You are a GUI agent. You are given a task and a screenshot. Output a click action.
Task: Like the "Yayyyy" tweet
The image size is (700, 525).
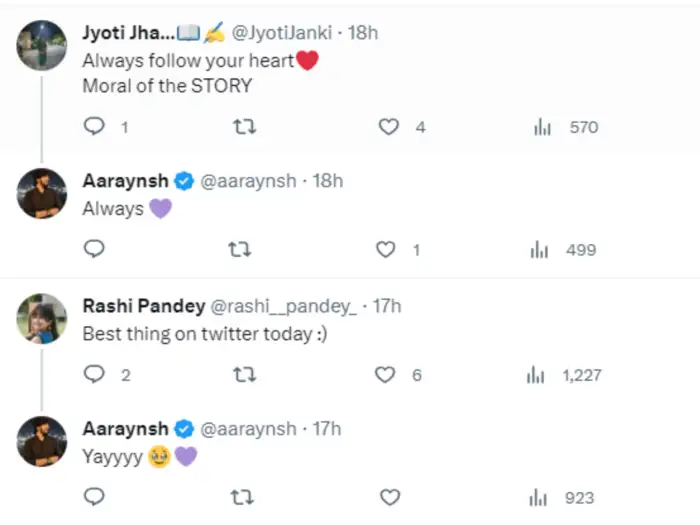(390, 497)
